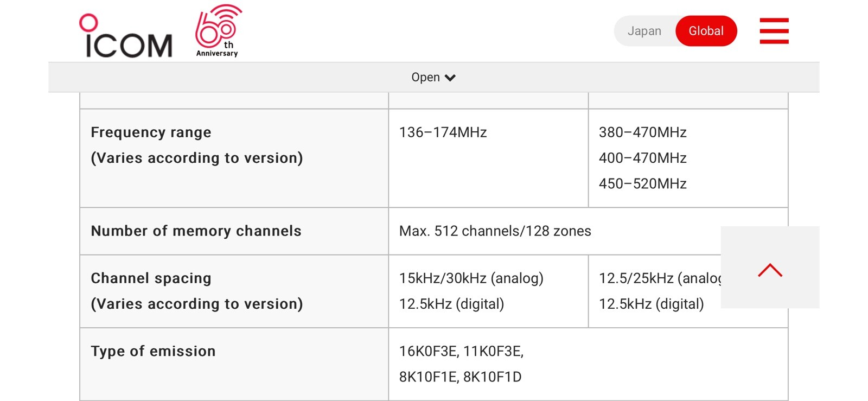Select the Global region option
This screenshot has width=868, height=401.
706,31
